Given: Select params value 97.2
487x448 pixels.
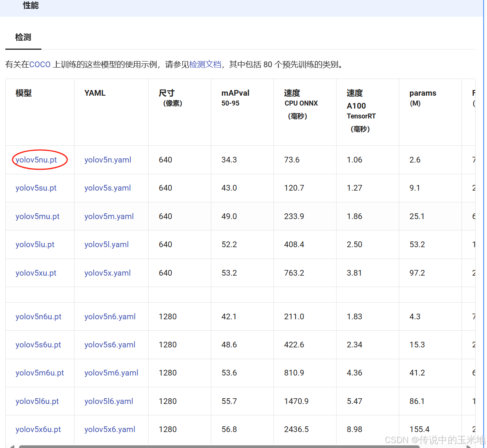Looking at the screenshot, I should tap(417, 273).
